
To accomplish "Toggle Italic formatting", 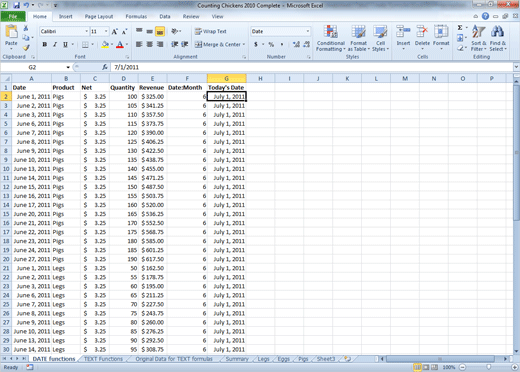I will click(55, 44).
